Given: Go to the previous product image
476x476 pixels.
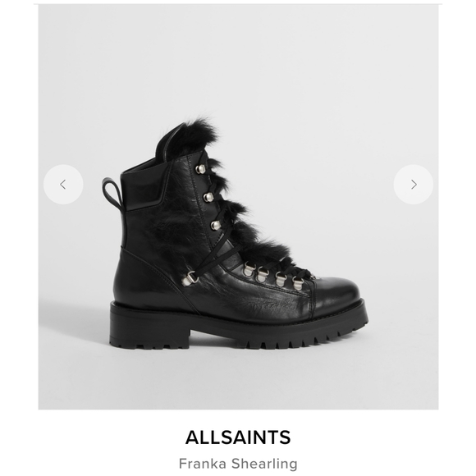Looking at the screenshot, I should click(x=63, y=185).
